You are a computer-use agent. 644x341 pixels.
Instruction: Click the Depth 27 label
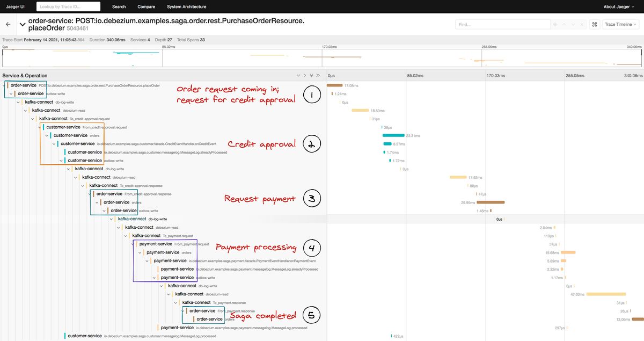tap(163, 40)
